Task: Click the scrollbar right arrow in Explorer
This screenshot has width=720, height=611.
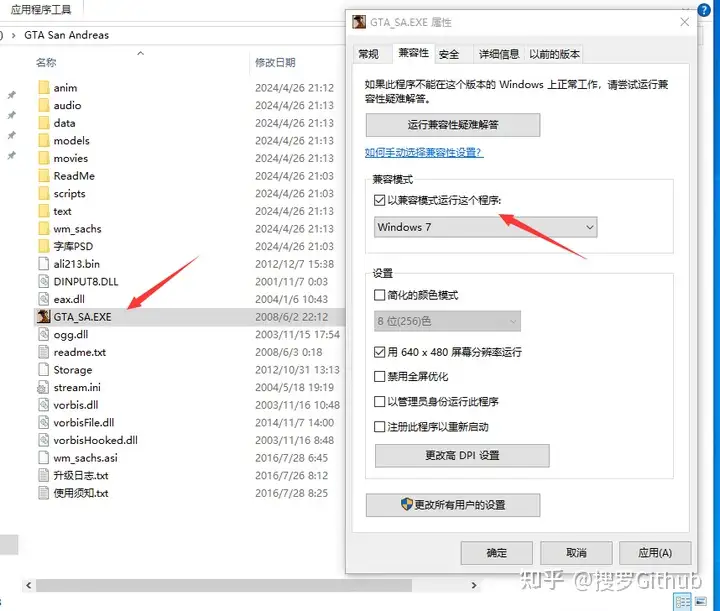Action: (474, 585)
